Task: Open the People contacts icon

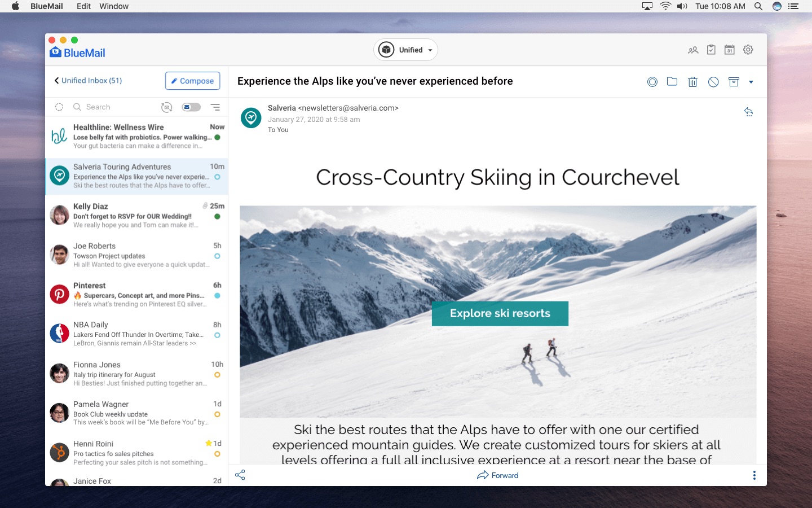Action: tap(693, 50)
